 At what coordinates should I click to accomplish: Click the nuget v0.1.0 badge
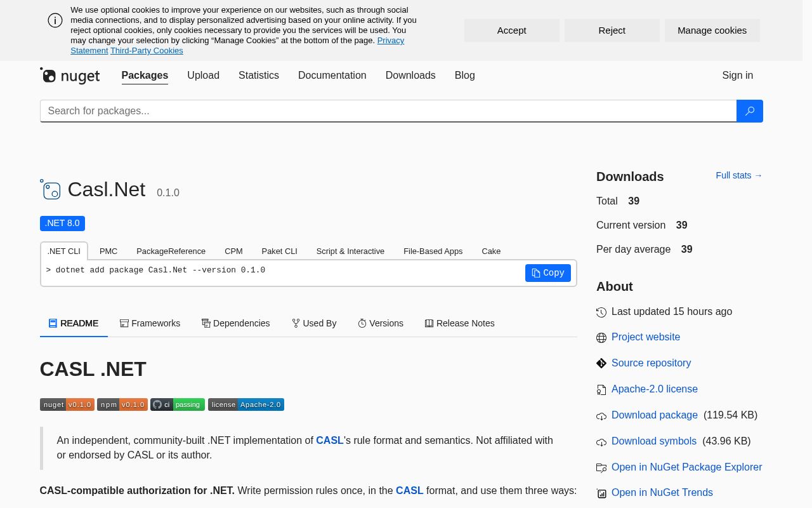pos(67,404)
